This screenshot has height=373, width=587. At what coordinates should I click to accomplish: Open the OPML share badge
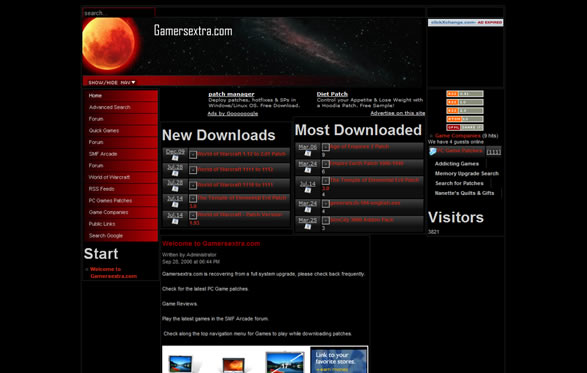pyautogui.click(x=465, y=127)
